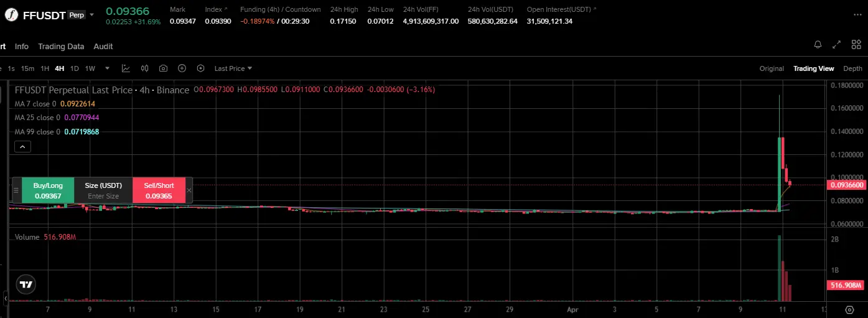Click the tall green spike candle
868x318 pixels.
780,174
